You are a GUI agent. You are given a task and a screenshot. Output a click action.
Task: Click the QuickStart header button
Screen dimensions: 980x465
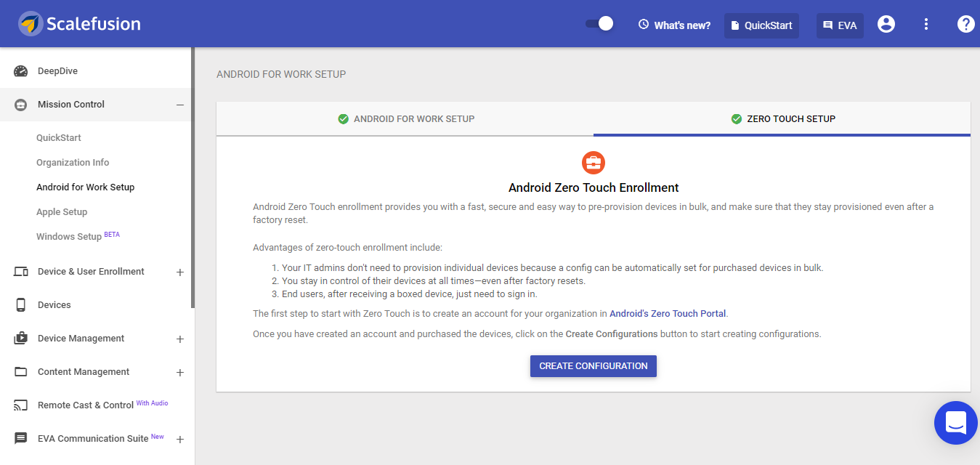coord(761,25)
